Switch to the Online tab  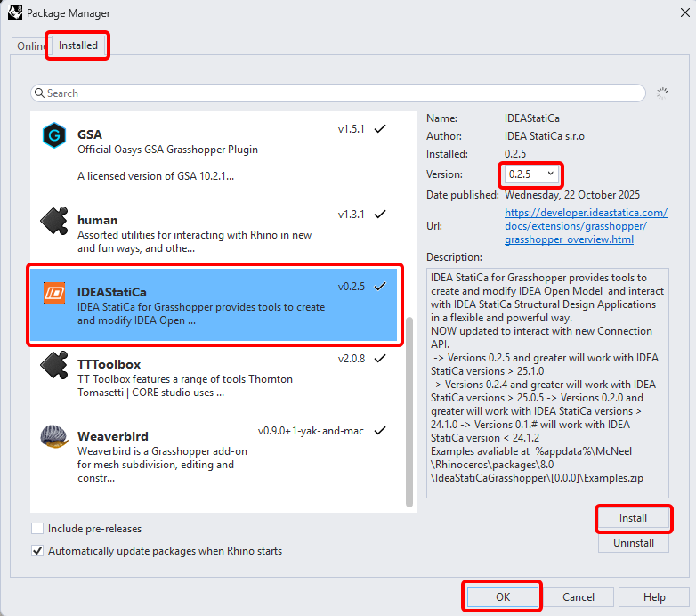coord(30,45)
